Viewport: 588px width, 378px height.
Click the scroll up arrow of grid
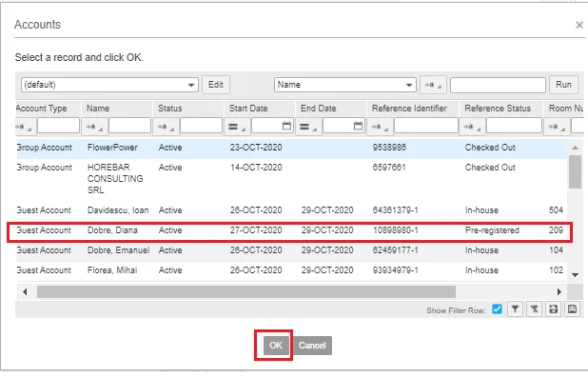575,148
